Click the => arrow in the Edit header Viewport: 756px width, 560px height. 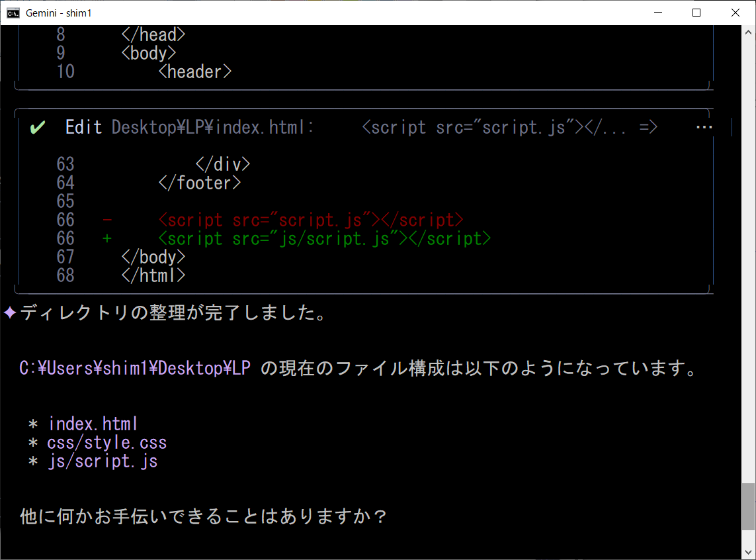coord(648,127)
